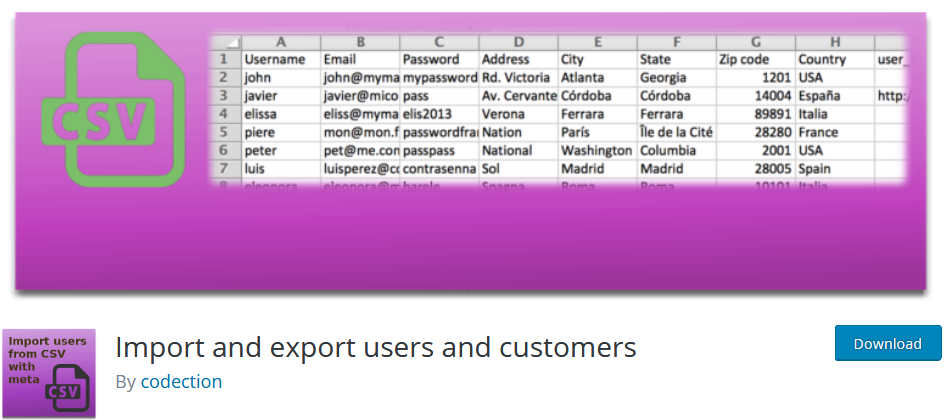The image size is (944, 420).
Task: Click column G header above Zip code
Action: (755, 42)
